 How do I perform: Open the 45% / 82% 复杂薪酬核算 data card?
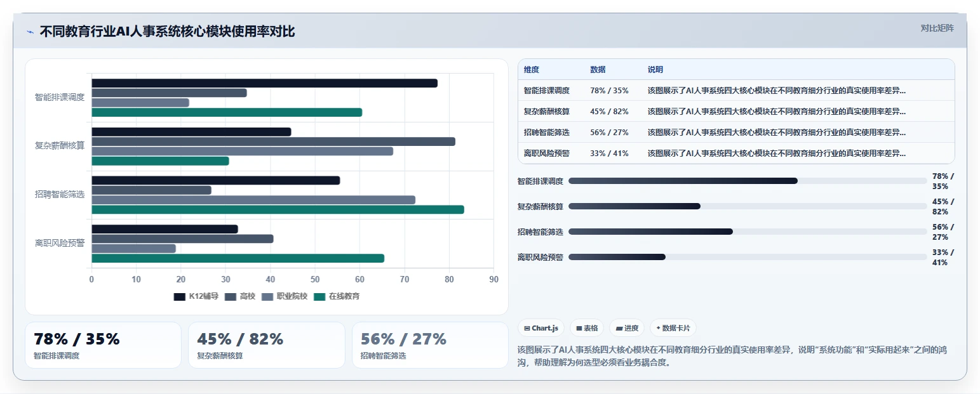coord(266,345)
